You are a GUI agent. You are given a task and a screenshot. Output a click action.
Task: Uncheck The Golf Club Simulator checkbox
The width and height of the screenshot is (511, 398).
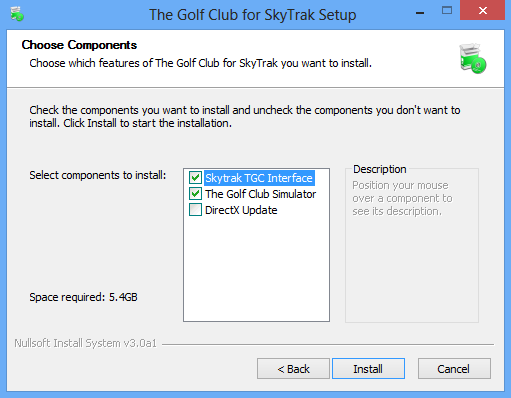pos(195,194)
